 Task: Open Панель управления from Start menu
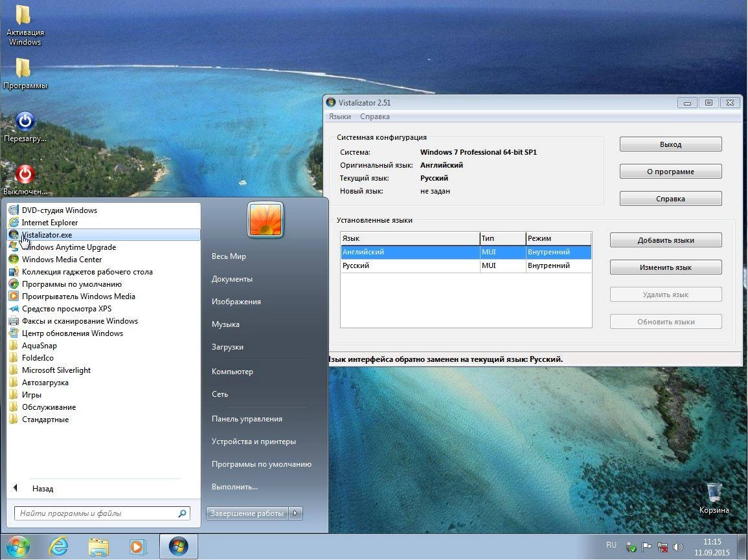coord(247,419)
